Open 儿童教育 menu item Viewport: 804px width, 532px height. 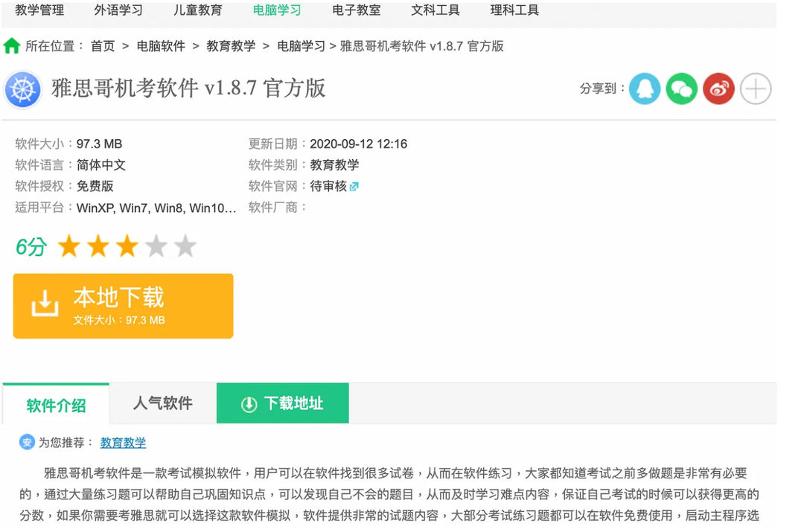tap(197, 10)
